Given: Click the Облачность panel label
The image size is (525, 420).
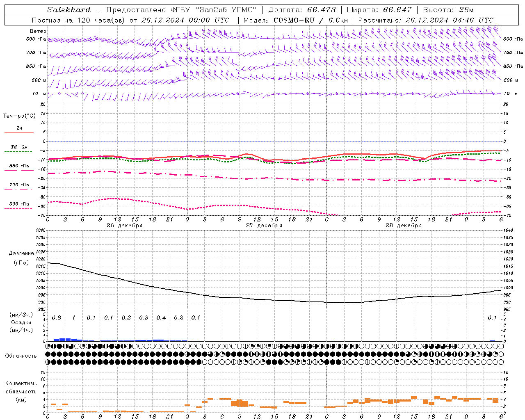Looking at the screenshot, I should [x=21, y=356].
